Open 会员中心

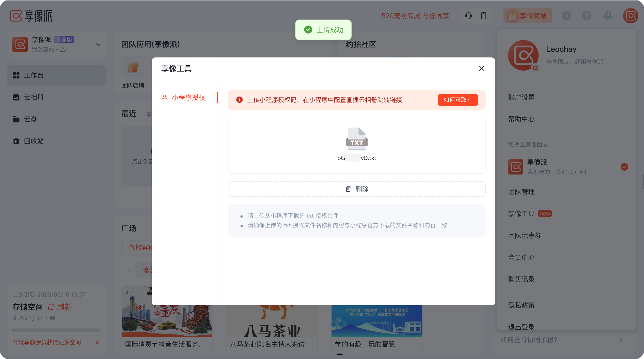[521, 257]
